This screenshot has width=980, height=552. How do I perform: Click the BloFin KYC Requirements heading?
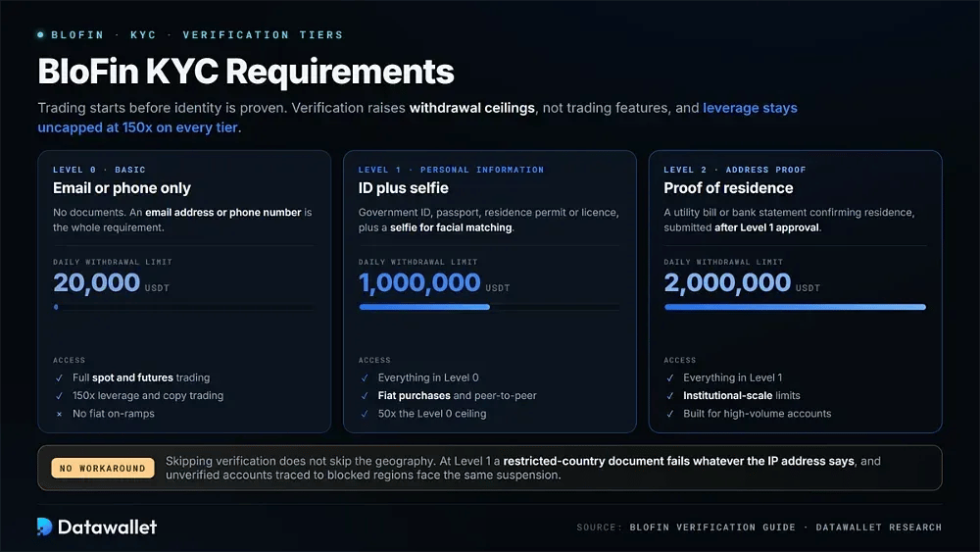coord(246,72)
